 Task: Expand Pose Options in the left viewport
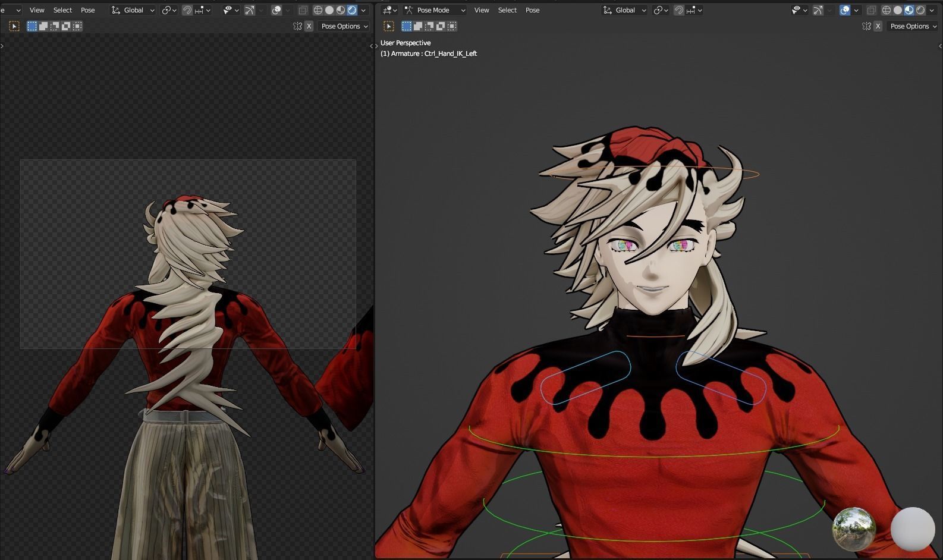click(x=344, y=26)
